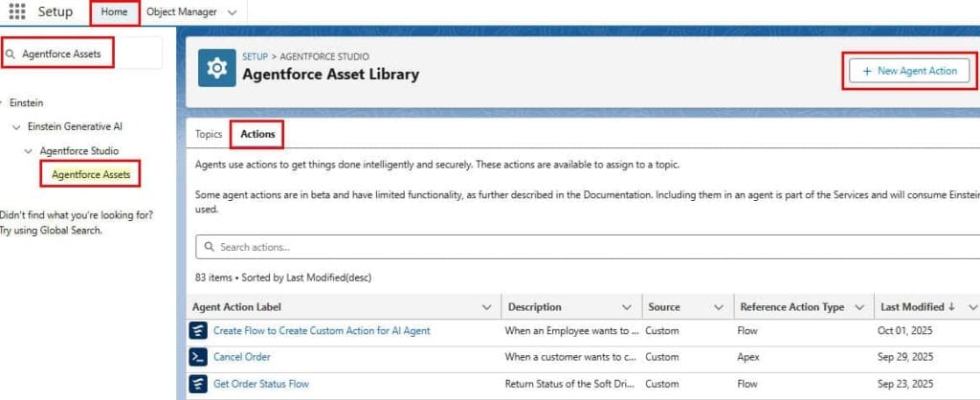980x400 pixels.
Task: Click the SETUP breadcrumb link
Action: [255, 56]
